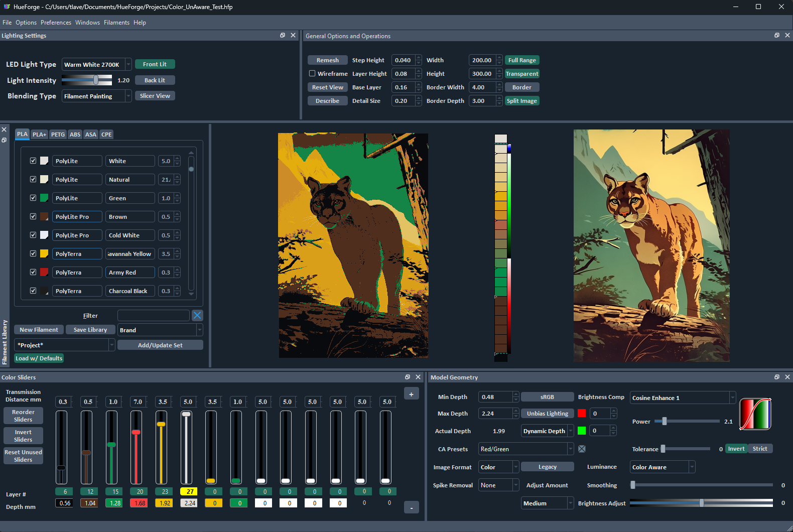This screenshot has height=532, width=793.
Task: Click the PolyLite Pro Brown color swatch
Action: [44, 216]
